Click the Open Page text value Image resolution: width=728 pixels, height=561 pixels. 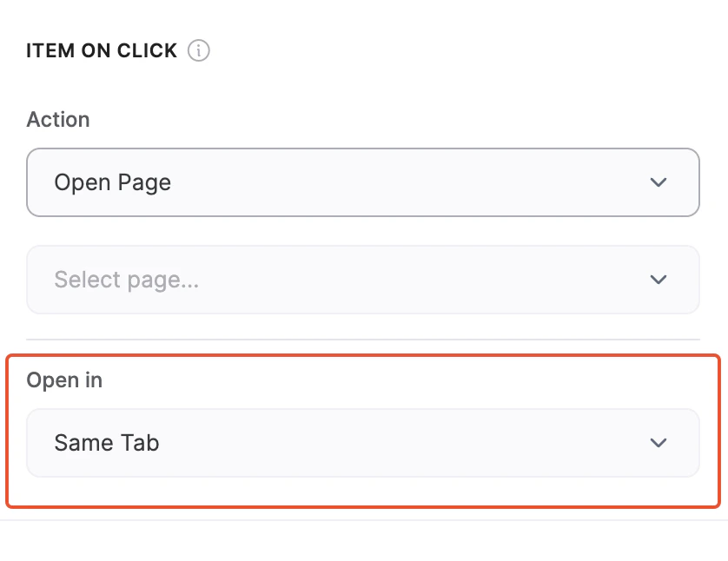112,182
